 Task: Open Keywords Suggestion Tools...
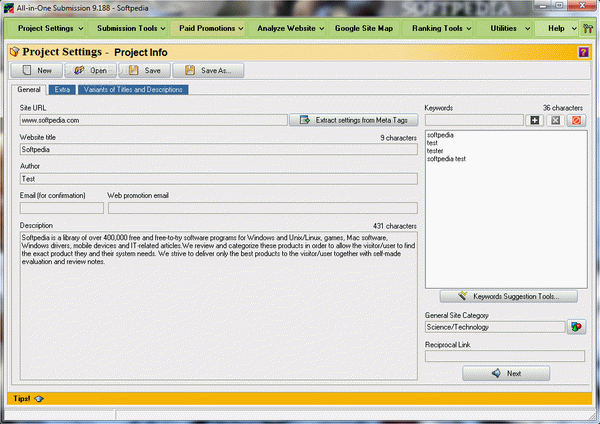pyautogui.click(x=509, y=296)
